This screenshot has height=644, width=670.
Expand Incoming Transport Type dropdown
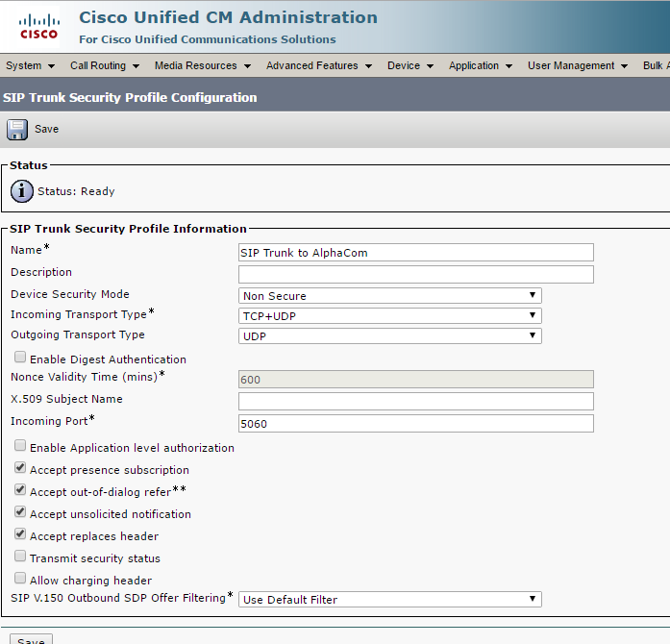389,315
